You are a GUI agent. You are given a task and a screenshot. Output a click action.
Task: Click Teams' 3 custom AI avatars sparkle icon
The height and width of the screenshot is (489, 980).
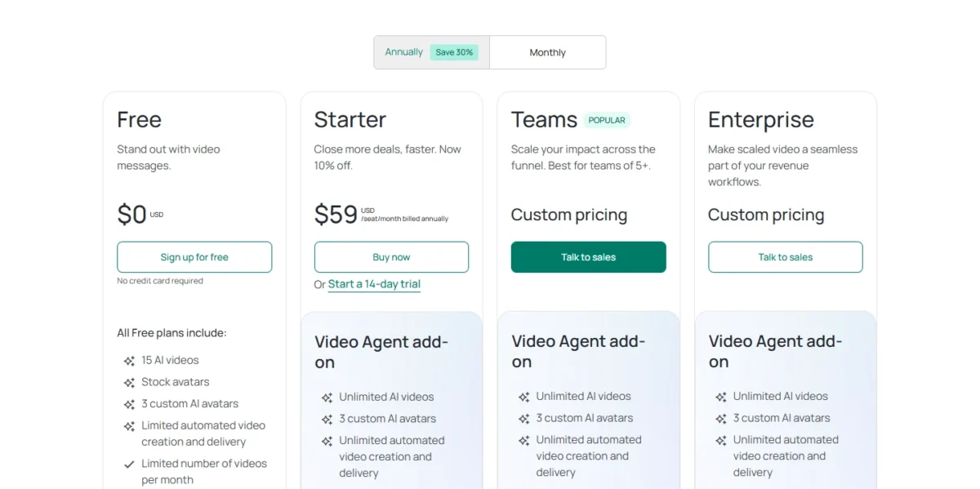[523, 419]
